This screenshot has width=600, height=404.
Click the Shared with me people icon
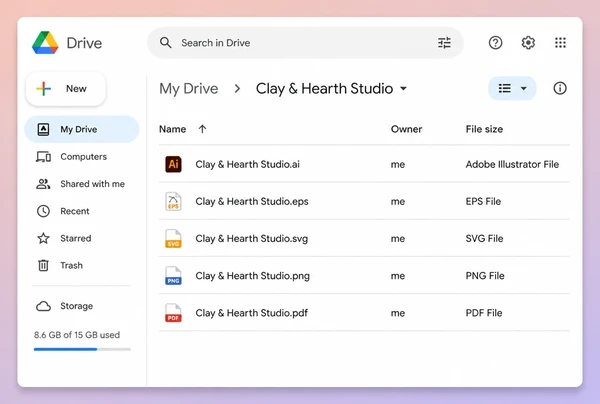pos(43,184)
